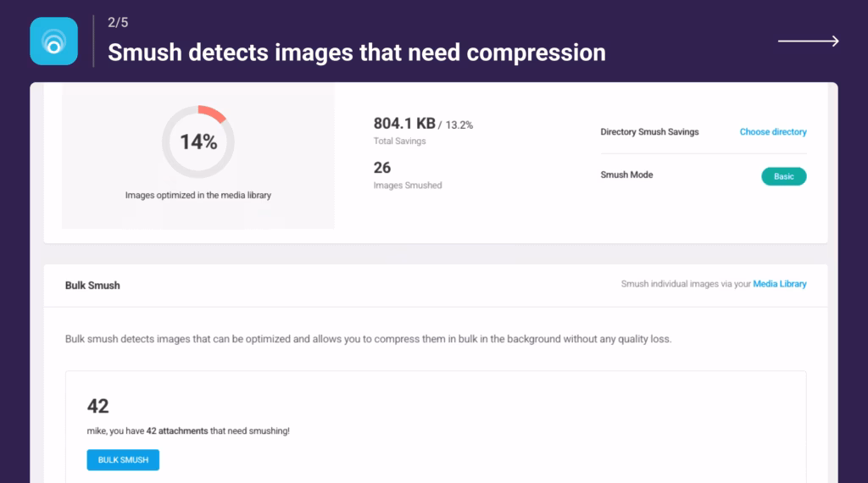Screen dimensions: 868x483
Task: Click the Smush Mode label
Action: [x=626, y=175]
